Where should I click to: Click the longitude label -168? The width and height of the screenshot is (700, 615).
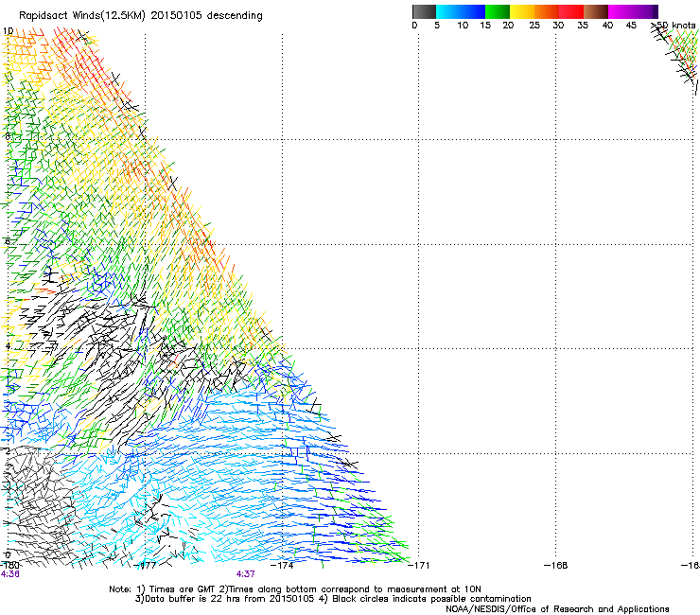point(556,566)
